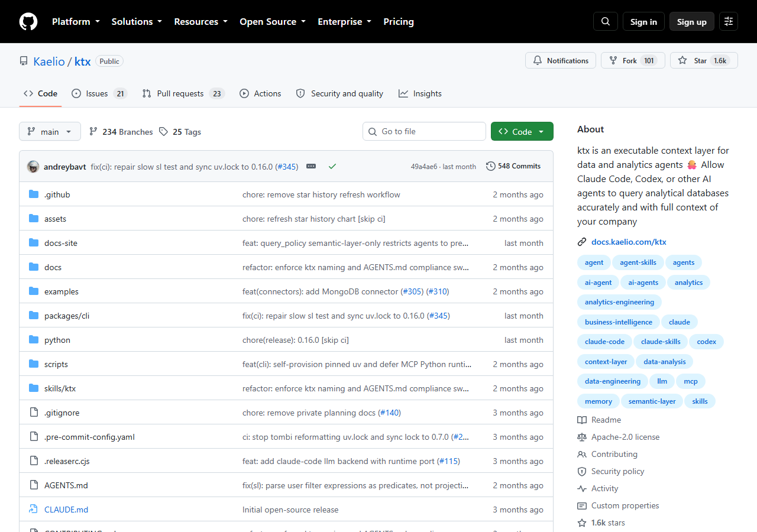Click the link icon beside docs.kaelio.com/ktx
Image resolution: width=757 pixels, height=532 pixels.
pyautogui.click(x=582, y=242)
